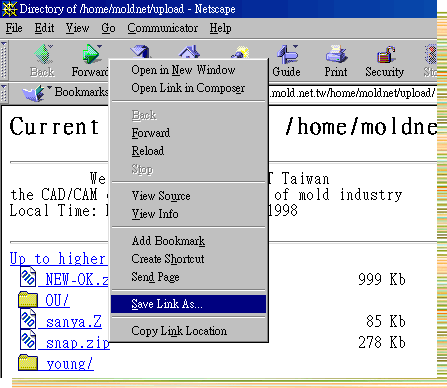
Task: Click the Home house toolbar icon
Action: tap(189, 52)
